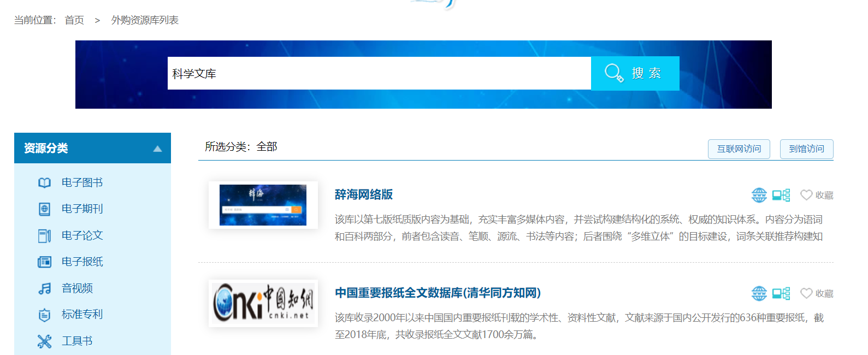Image resolution: width=868 pixels, height=355 pixels.
Task: Click the newspaper icon beside 电子报纸
Action: click(44, 262)
